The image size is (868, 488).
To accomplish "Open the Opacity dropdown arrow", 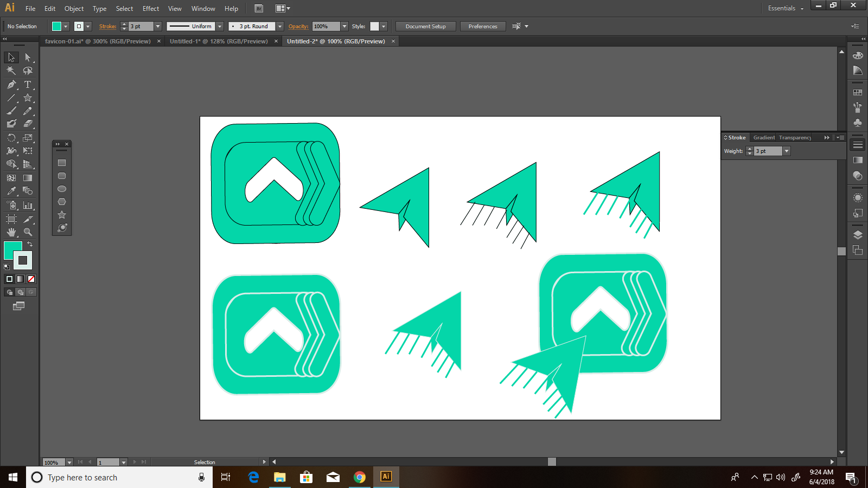I will point(344,27).
